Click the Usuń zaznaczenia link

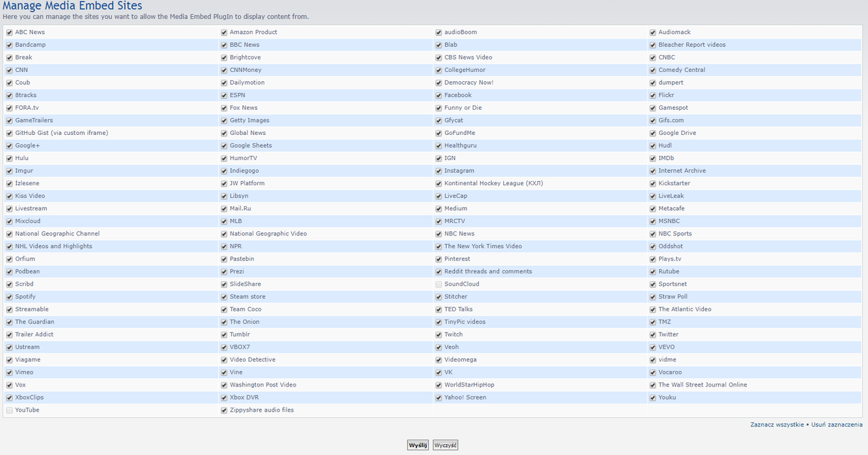837,424
